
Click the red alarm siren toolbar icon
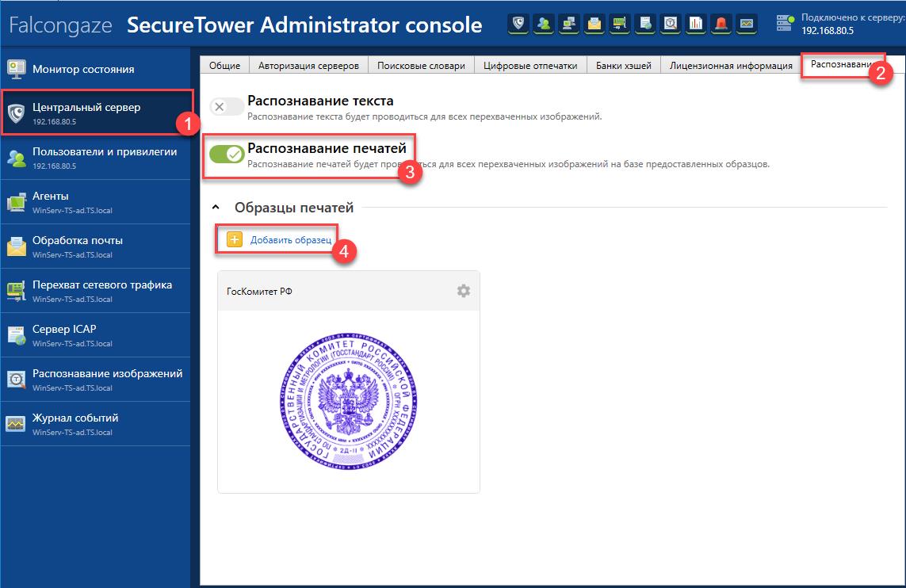click(x=721, y=24)
